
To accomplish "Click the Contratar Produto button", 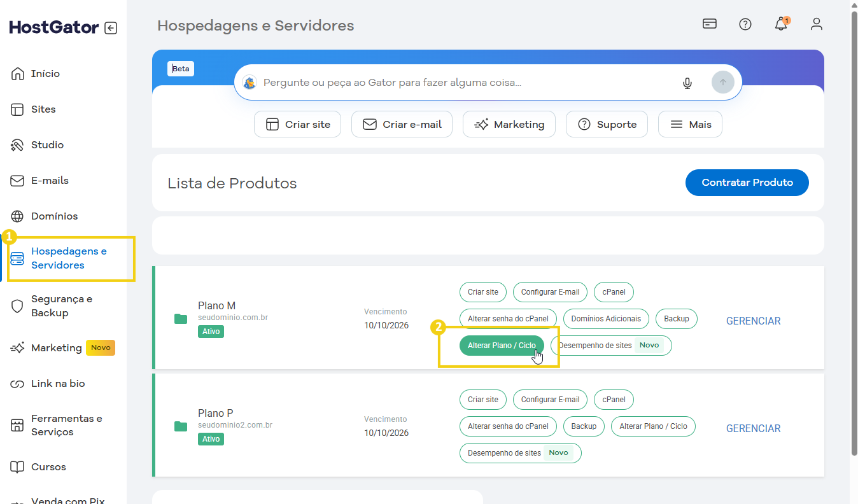I will (747, 183).
